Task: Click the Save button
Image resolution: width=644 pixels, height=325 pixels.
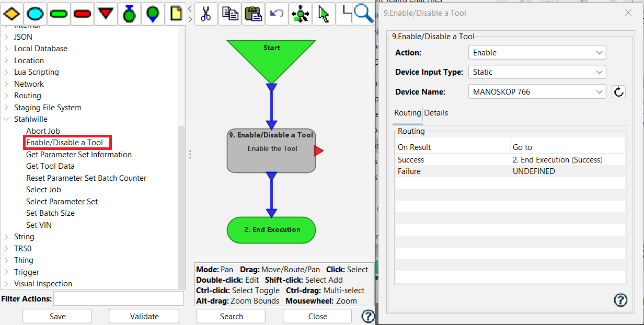Action: click(x=57, y=316)
